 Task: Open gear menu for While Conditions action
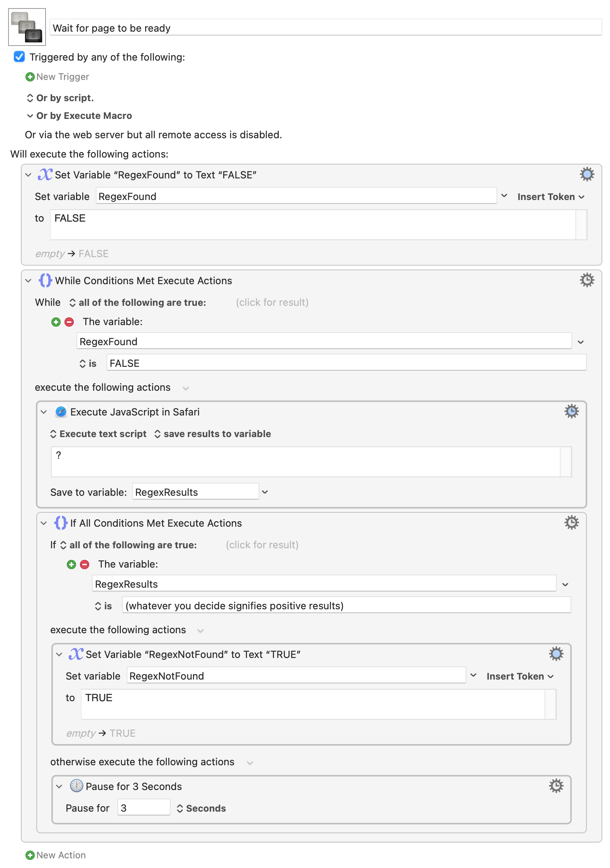point(587,280)
